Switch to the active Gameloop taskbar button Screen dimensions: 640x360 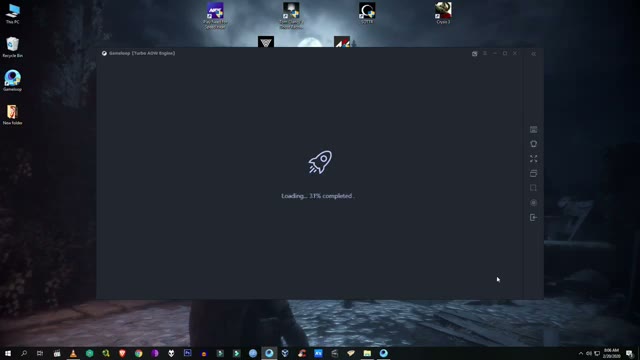[269, 353]
